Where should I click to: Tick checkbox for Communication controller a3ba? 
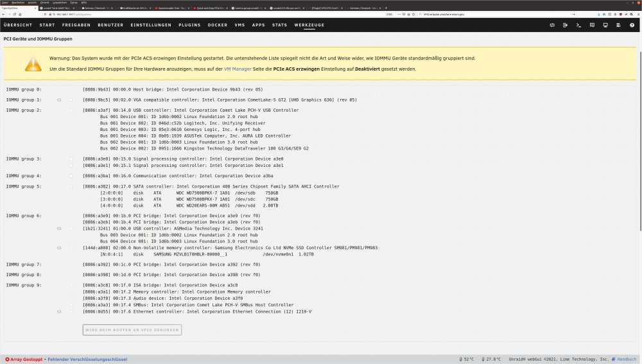(x=71, y=176)
